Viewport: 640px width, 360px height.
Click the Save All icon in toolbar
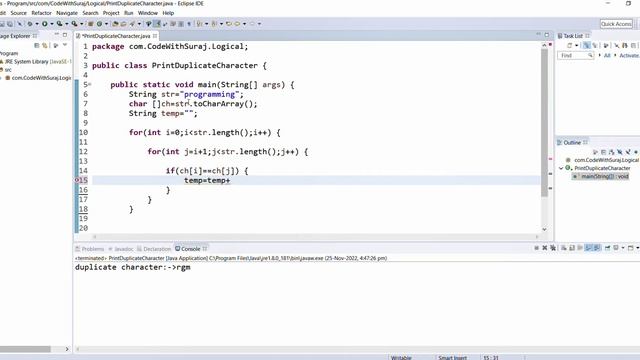[x=10, y=24]
